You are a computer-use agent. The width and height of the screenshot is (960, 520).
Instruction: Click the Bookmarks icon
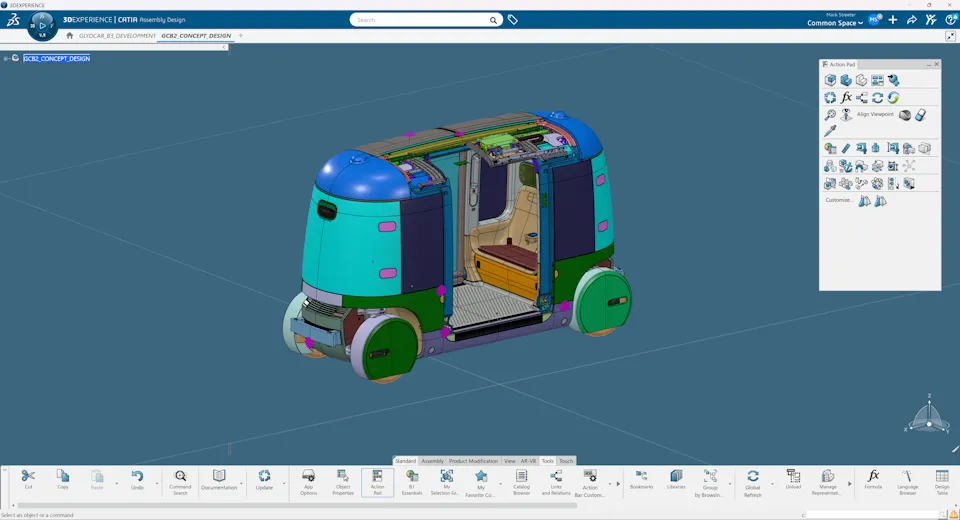pos(641,479)
